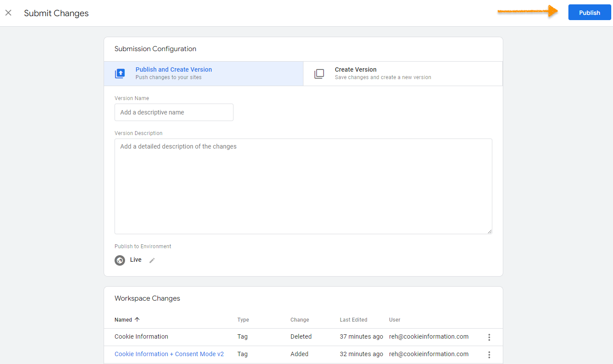Click the globe icon next to Live environment
The image size is (613, 364).
click(x=120, y=260)
